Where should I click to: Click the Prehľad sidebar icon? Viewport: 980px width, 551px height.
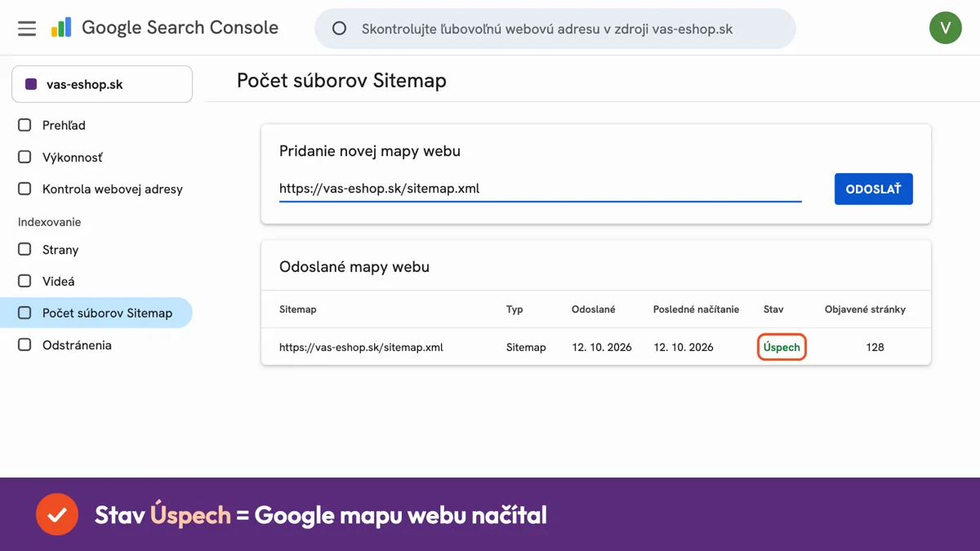(x=25, y=125)
